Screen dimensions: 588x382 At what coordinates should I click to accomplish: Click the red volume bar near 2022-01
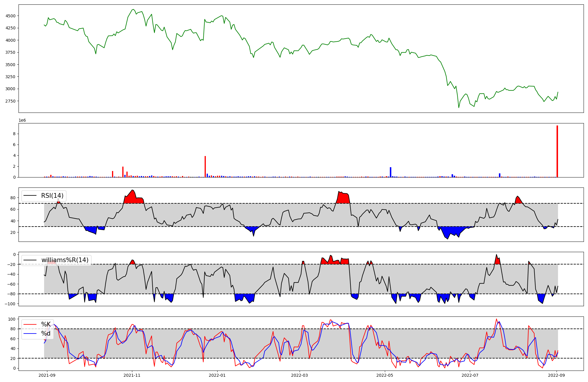click(205, 167)
